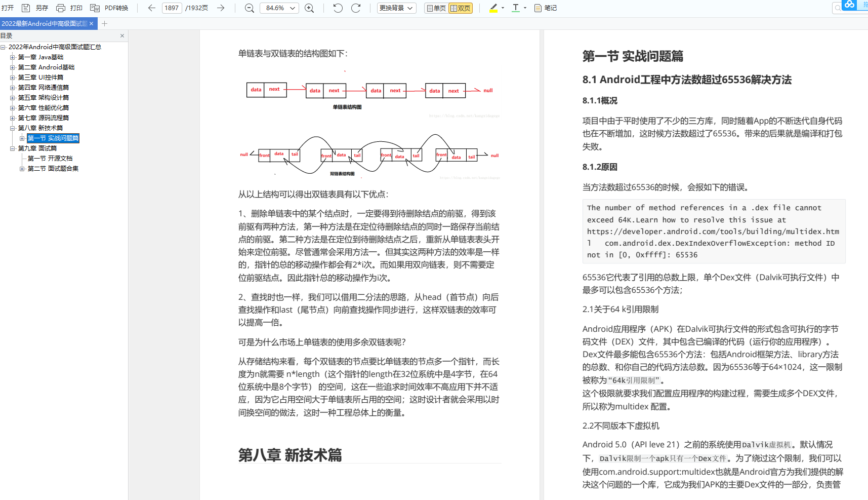The height and width of the screenshot is (500, 868).
Task: Switch to single page view (单页)
Action: [436, 8]
